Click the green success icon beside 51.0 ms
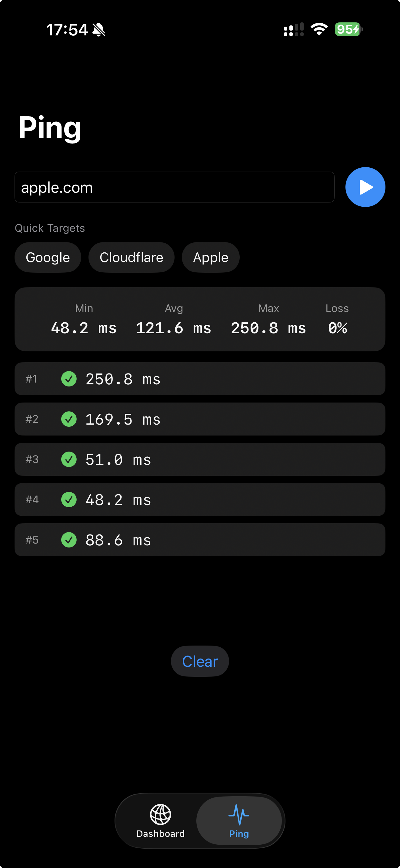400x868 pixels. tap(69, 459)
